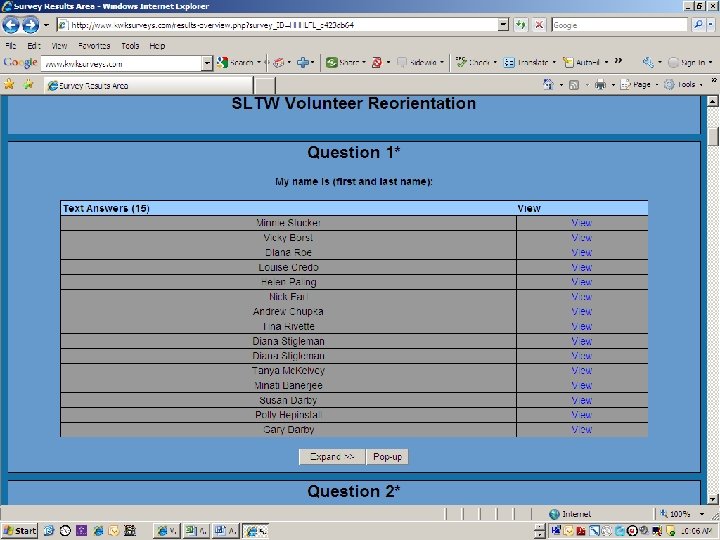Click the red Stop loading icon
This screenshot has height=540, width=720.
(x=539, y=25)
